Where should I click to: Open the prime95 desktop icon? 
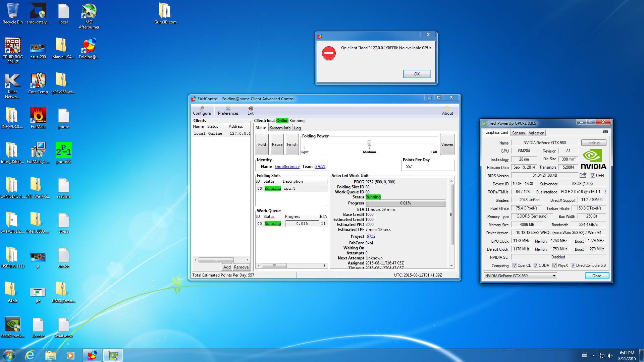[x=64, y=153]
